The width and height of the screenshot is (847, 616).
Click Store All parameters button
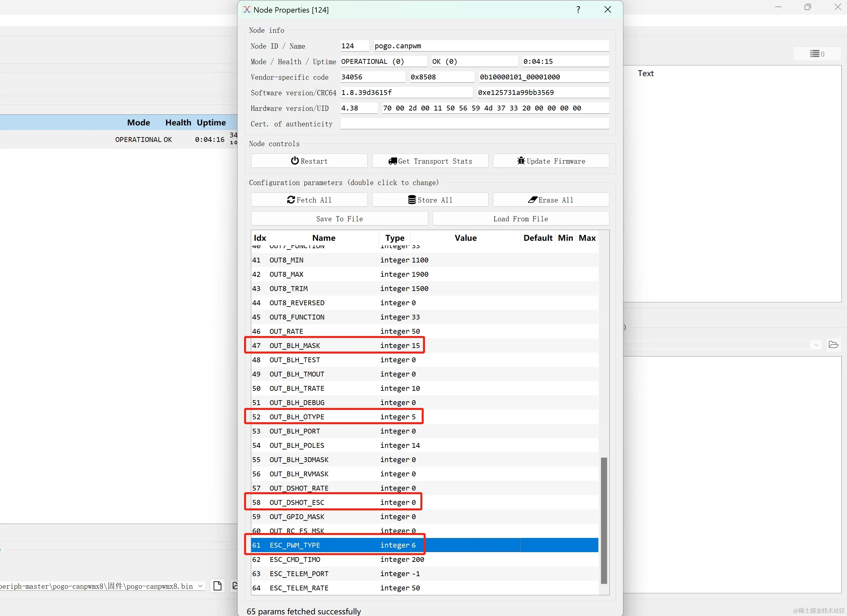(429, 200)
